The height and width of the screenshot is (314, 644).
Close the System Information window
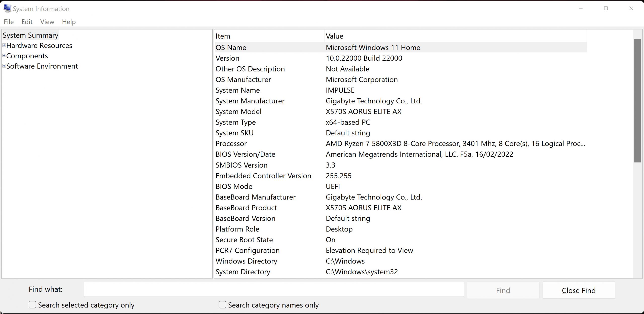[x=631, y=8]
